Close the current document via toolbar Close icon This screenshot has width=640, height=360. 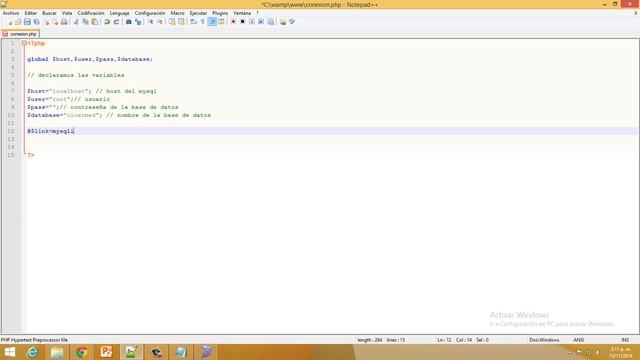(46, 22)
